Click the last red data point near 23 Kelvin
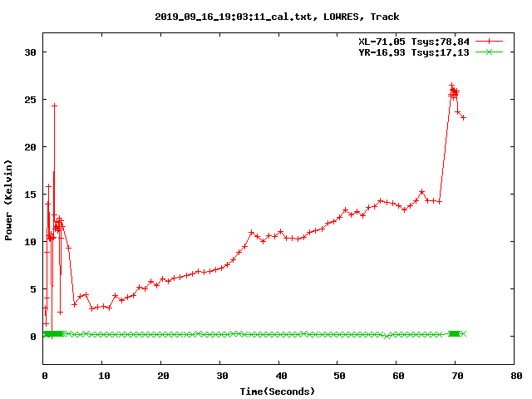The width and height of the screenshot is (532, 399). coord(464,118)
